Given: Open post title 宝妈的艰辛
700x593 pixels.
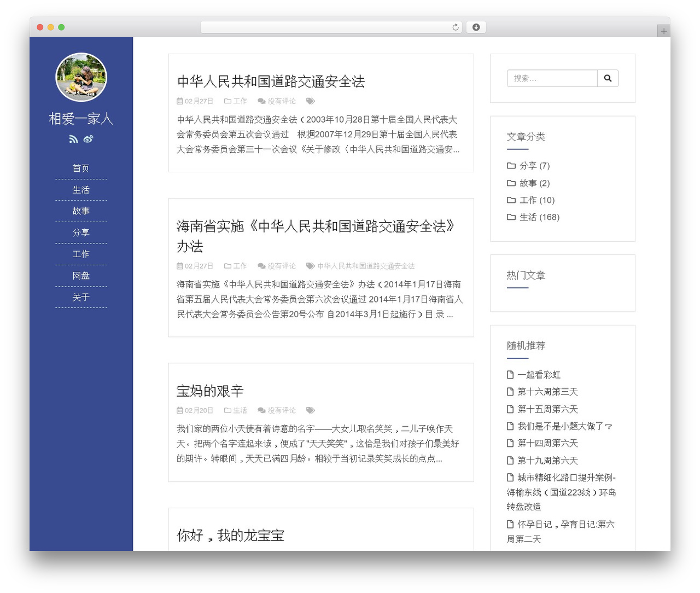Looking at the screenshot, I should click(x=210, y=391).
